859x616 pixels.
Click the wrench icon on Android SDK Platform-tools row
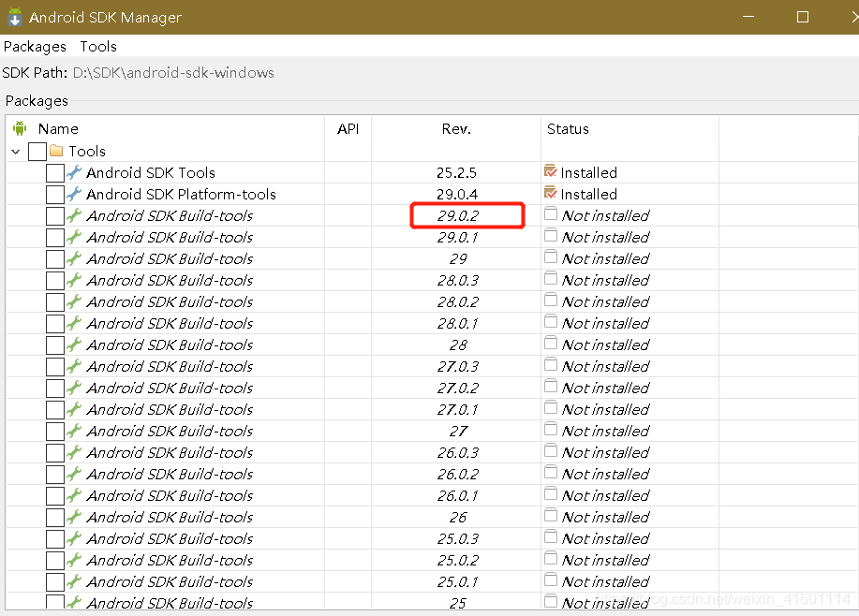pyautogui.click(x=73, y=194)
